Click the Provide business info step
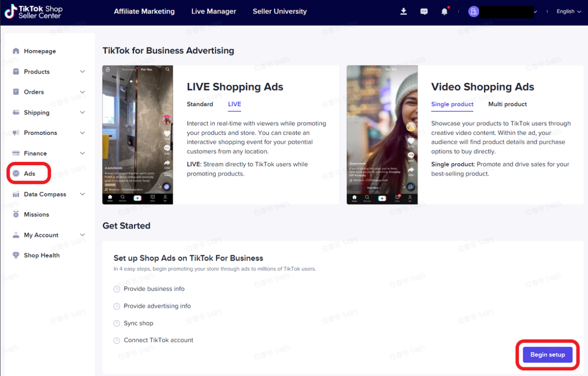The height and width of the screenshot is (376, 588). [x=154, y=289]
